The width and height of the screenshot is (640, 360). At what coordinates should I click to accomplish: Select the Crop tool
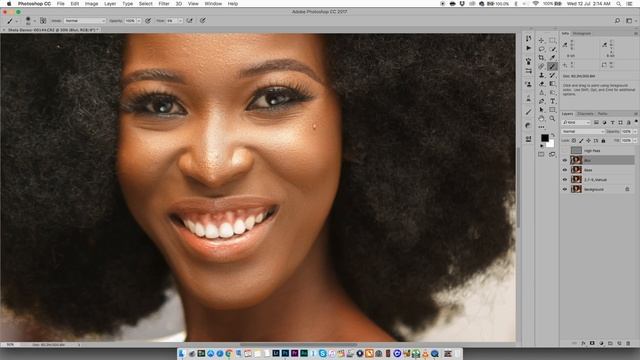tap(541, 58)
